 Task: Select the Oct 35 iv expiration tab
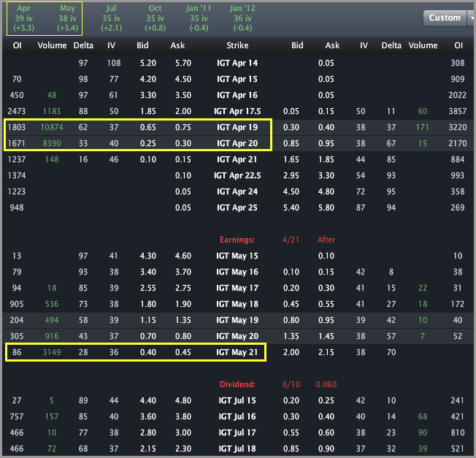click(x=155, y=18)
